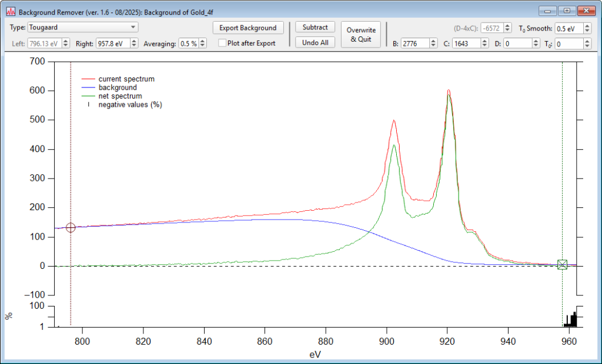
Task: Increase T₀ Smooth value with up arrow
Action: [x=587, y=25]
